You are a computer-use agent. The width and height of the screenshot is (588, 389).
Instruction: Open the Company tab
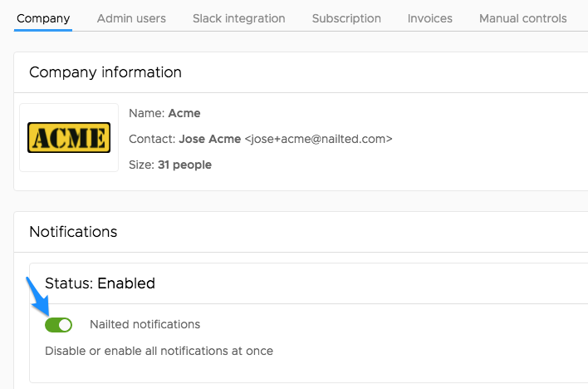(43, 19)
